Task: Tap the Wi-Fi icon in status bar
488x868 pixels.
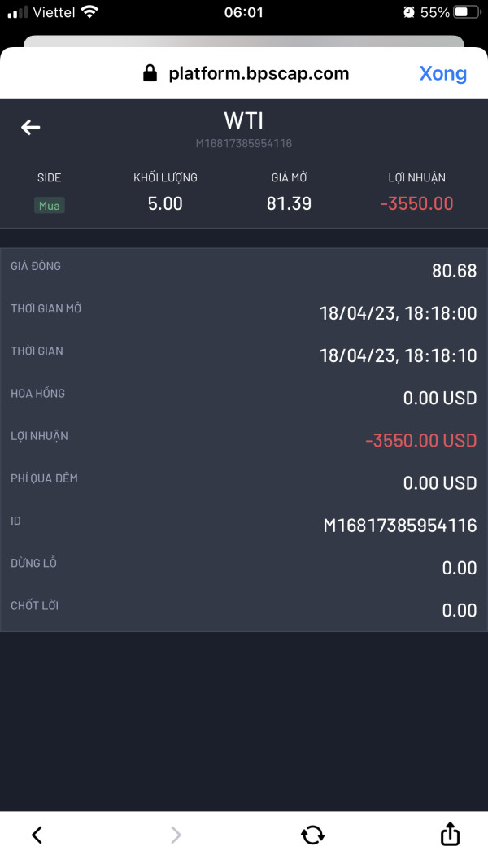Action: [x=89, y=12]
